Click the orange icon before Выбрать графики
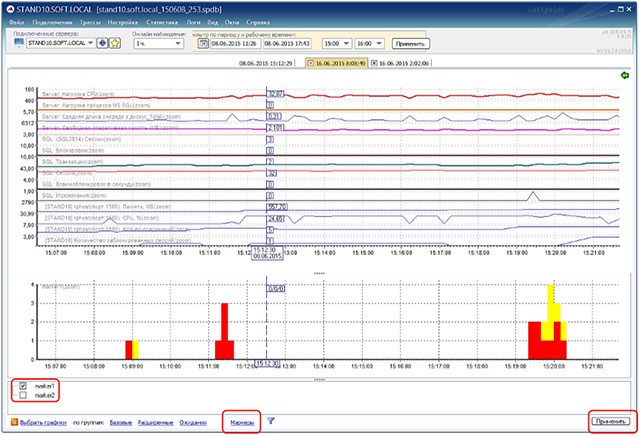 [x=12, y=423]
